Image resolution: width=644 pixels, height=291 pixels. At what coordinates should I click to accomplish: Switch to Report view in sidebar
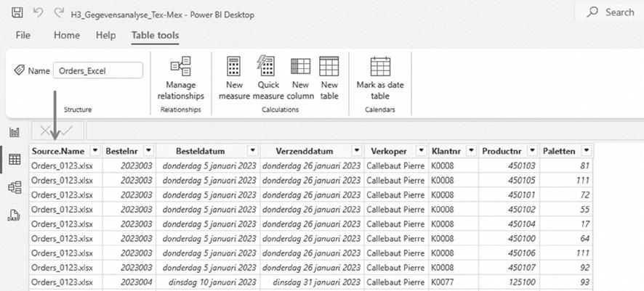tap(14, 132)
